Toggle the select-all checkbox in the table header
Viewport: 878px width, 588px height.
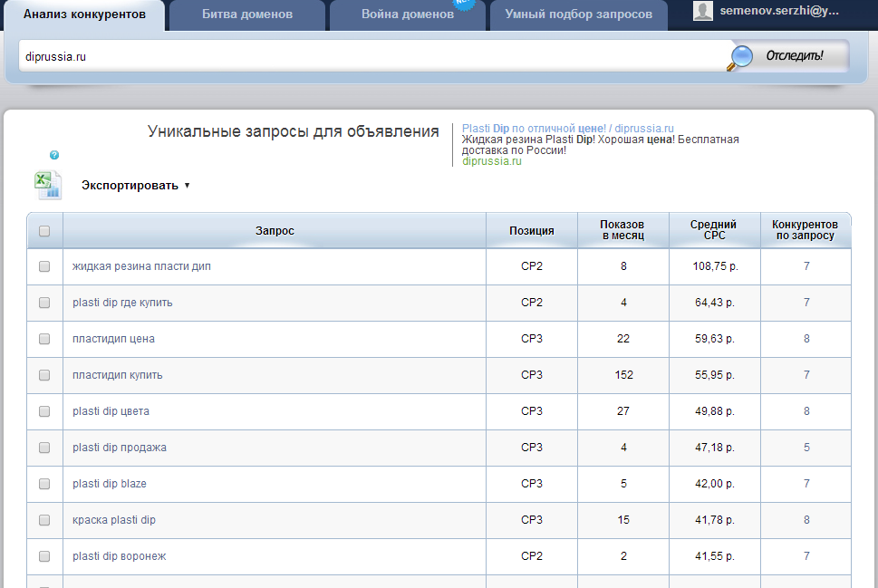pyautogui.click(x=44, y=231)
